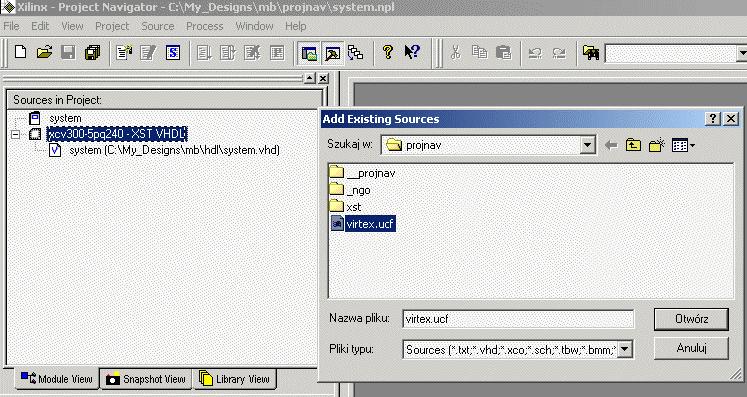Click the Open folder toolbar icon
Screen dimensions: 747x397
(44, 51)
